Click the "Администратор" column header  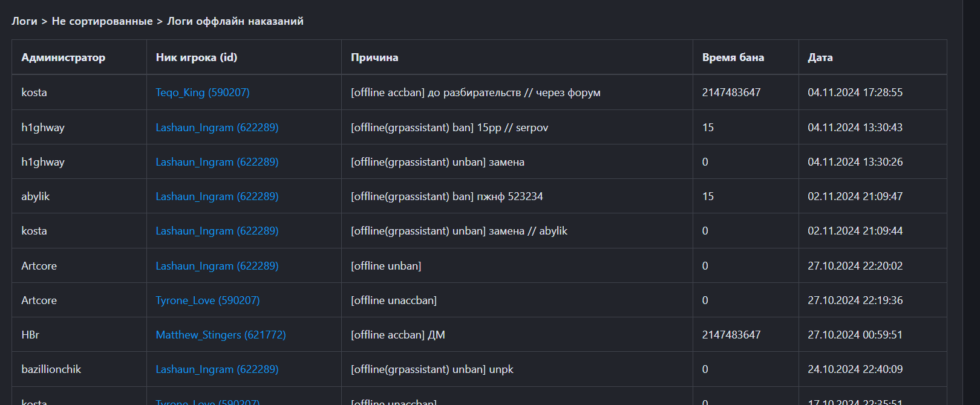(x=63, y=57)
